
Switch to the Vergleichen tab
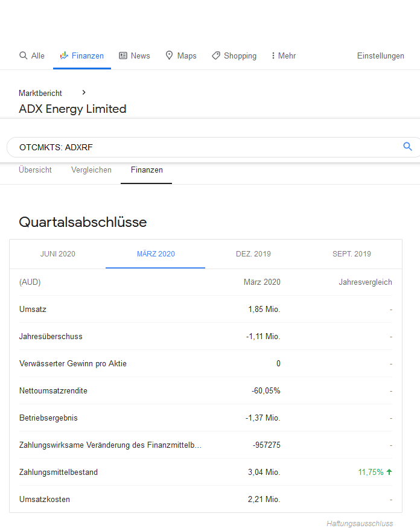pyautogui.click(x=91, y=170)
